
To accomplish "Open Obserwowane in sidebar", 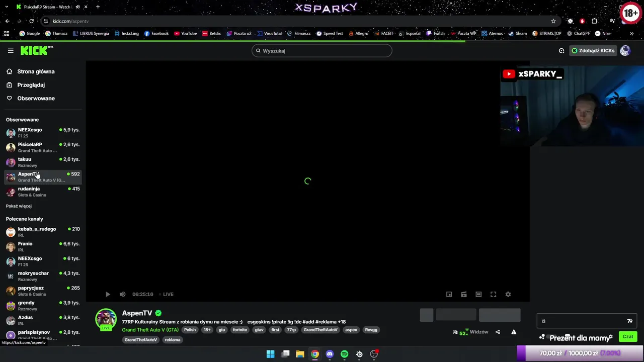I will coord(31,99).
